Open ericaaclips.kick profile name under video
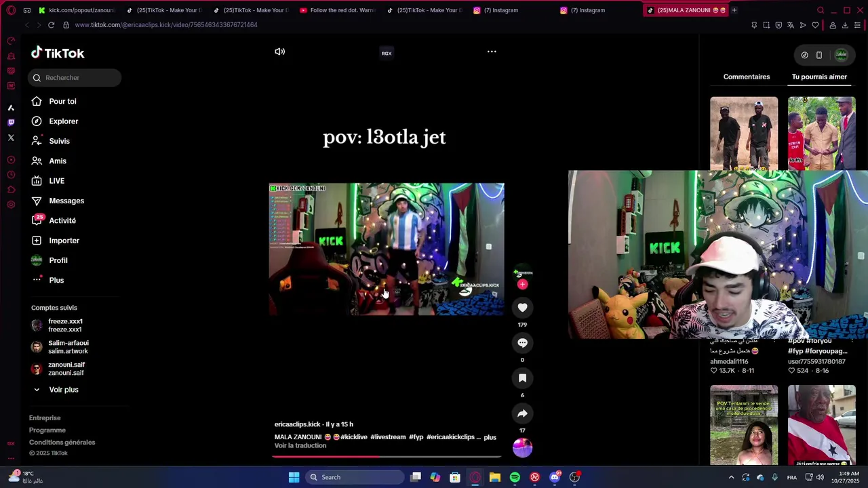 [297, 424]
